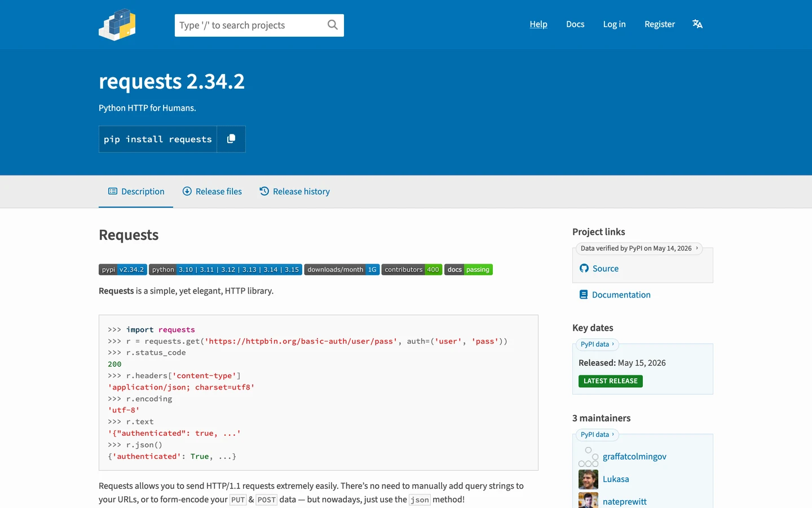Click the downloads/month 1G badge
Image resolution: width=812 pixels, height=508 pixels.
342,270
